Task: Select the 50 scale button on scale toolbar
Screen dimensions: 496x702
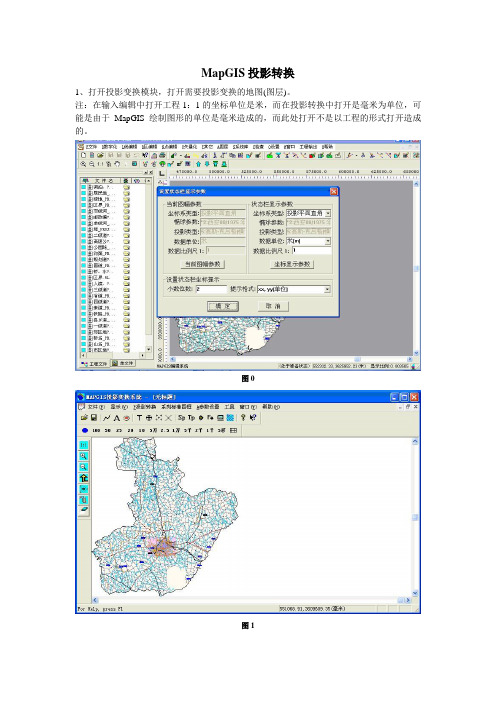Action: 107,430
